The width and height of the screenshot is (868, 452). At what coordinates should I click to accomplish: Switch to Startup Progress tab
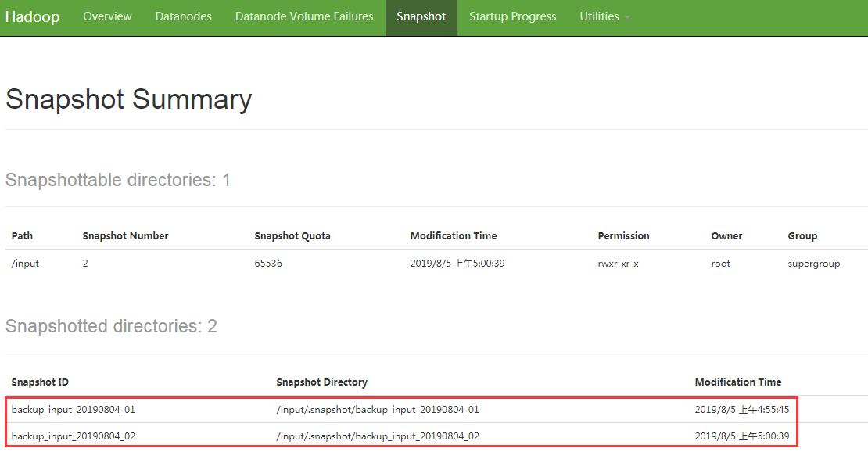point(513,16)
